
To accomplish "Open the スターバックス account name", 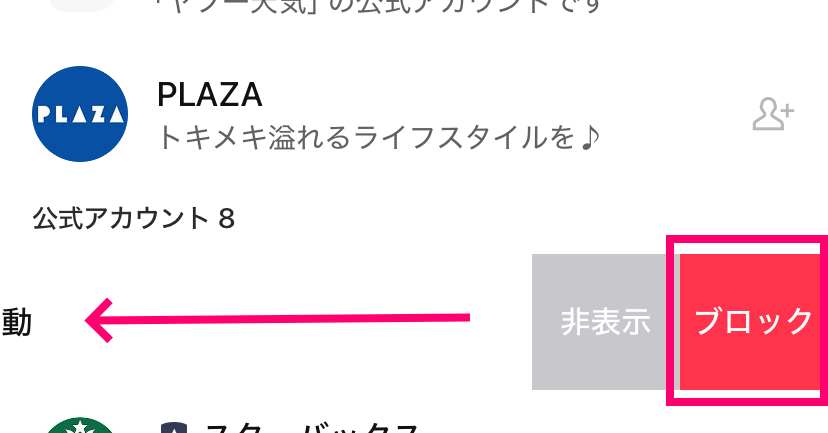I will tap(310, 429).
